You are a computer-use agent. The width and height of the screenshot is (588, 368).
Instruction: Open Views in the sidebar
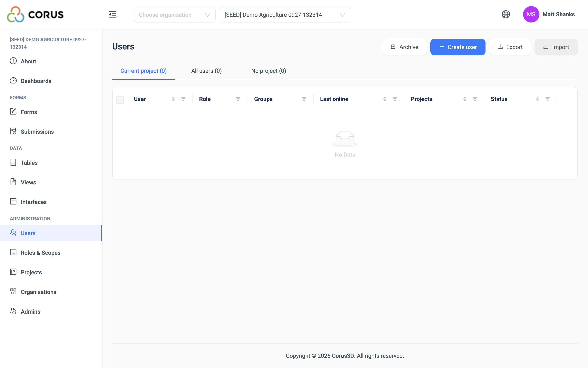click(51, 182)
